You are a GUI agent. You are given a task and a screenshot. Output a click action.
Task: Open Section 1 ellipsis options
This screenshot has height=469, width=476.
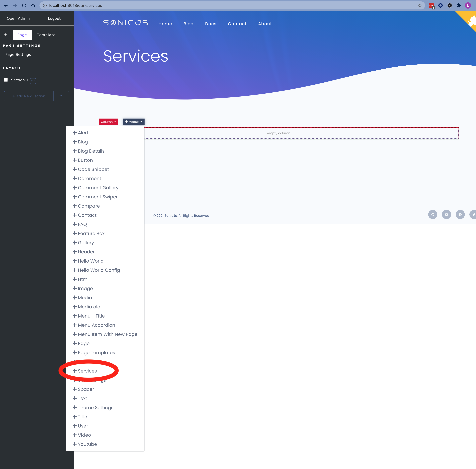pos(33,81)
